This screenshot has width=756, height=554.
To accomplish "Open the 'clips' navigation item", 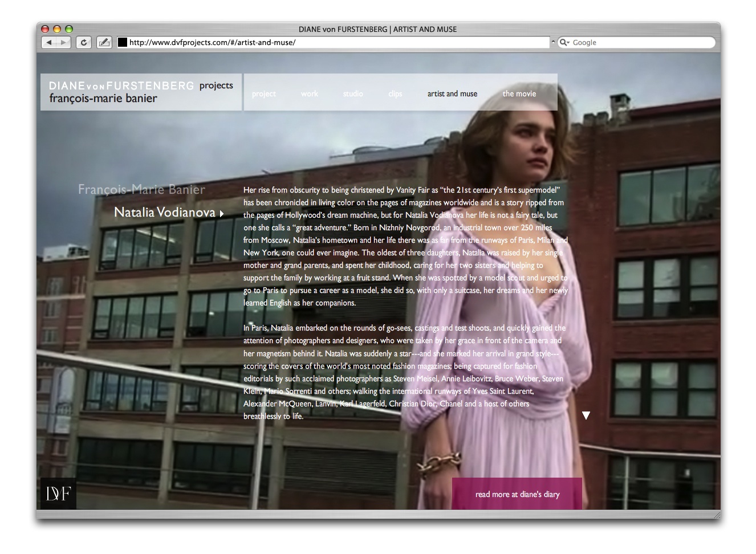I will pyautogui.click(x=395, y=93).
